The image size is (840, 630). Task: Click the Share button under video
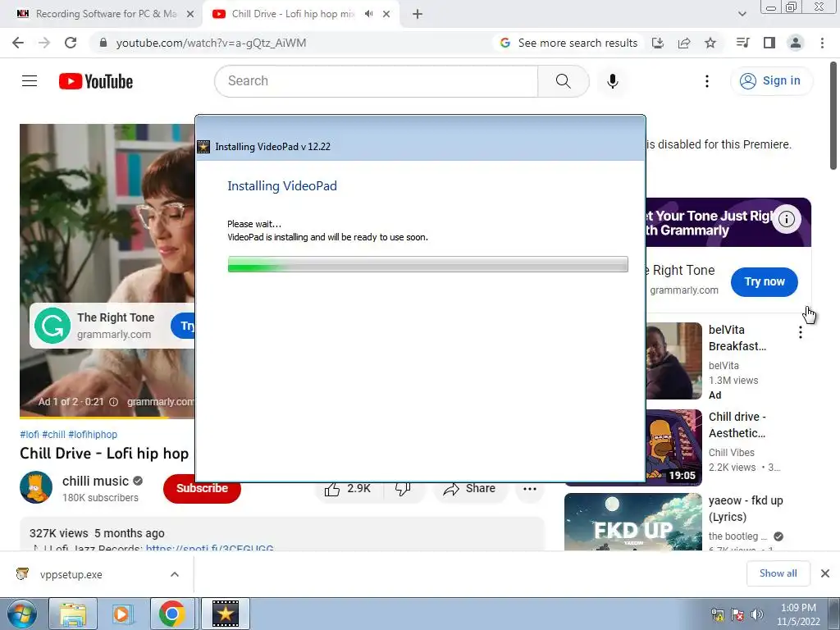(x=469, y=489)
